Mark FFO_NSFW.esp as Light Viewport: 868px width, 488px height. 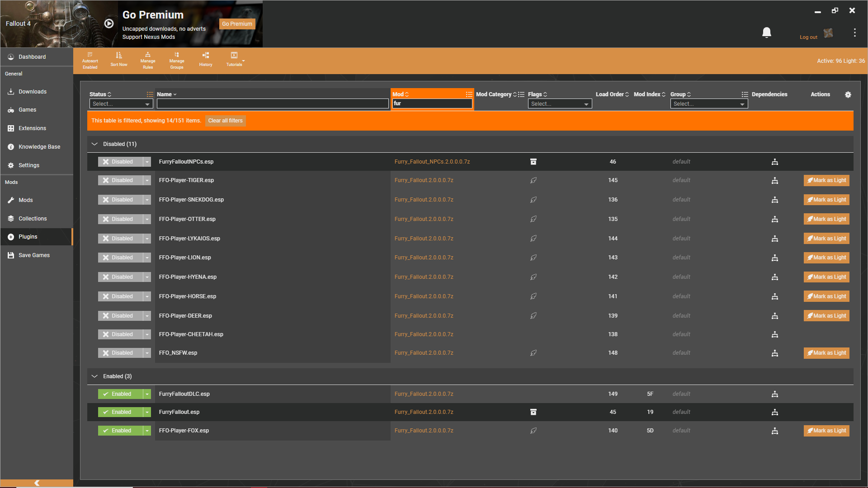pos(826,353)
